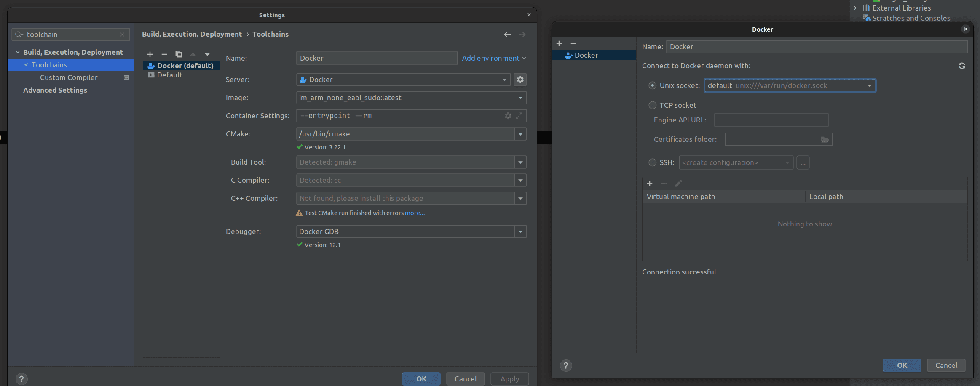Collapse the Toolchains tree node
This screenshot has height=386, width=980.
pyautogui.click(x=26, y=65)
